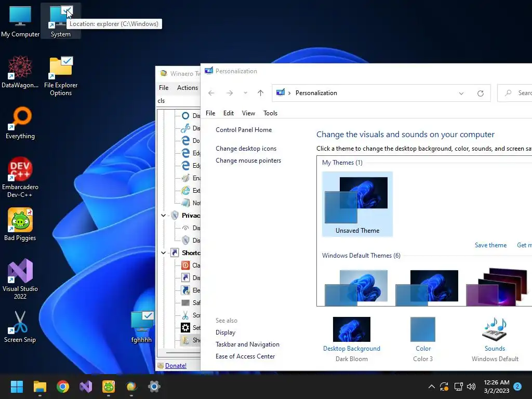The width and height of the screenshot is (532, 399).
Task: Open the notification count badge
Action: (517, 387)
